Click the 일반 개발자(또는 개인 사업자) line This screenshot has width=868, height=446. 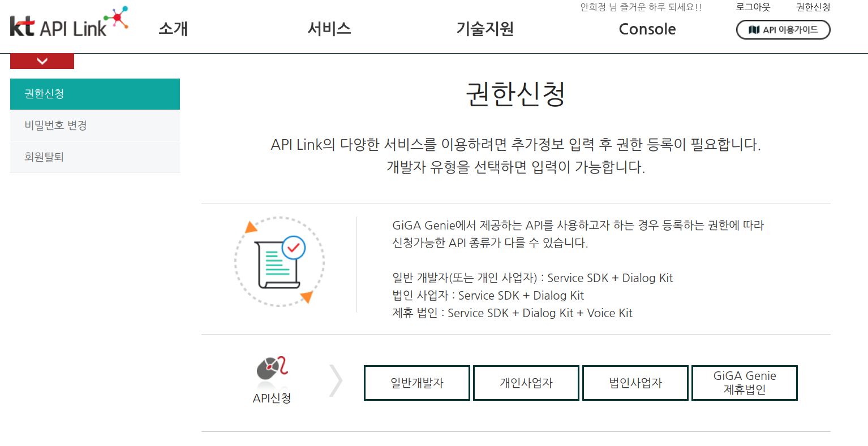(x=532, y=278)
